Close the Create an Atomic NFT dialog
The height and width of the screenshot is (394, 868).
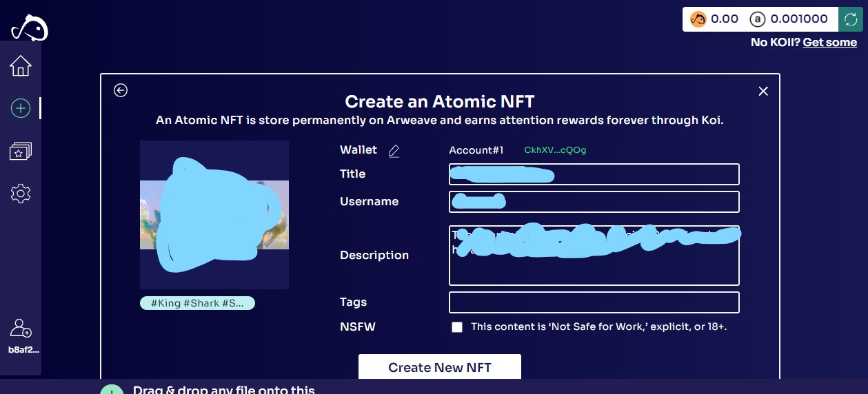point(763,91)
